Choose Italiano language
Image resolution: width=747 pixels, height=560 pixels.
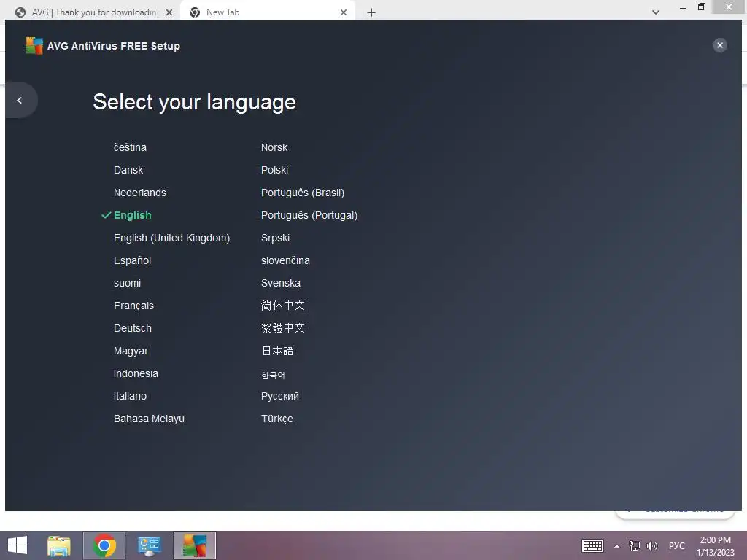coord(130,396)
